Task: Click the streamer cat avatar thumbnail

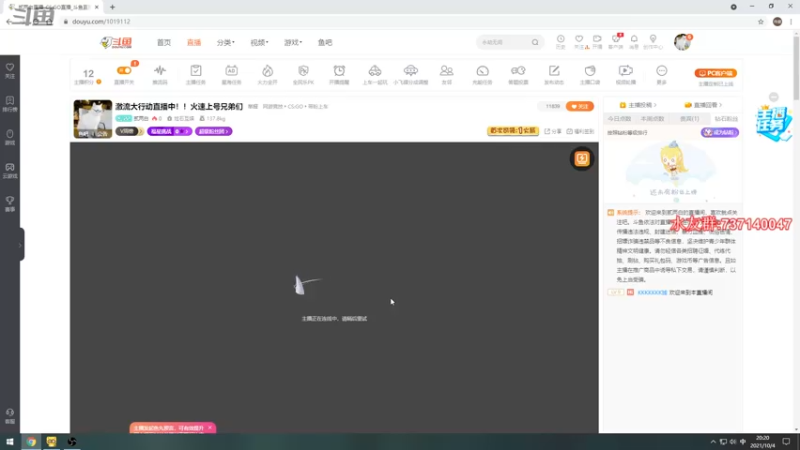Action: (93, 119)
